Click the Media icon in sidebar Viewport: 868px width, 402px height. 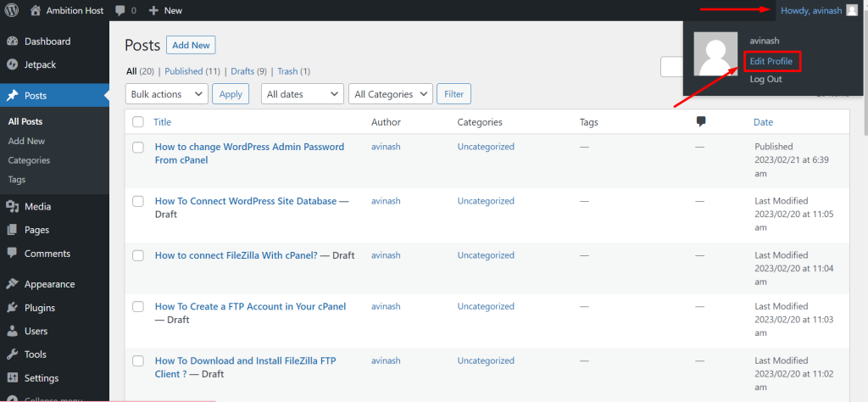(x=12, y=207)
